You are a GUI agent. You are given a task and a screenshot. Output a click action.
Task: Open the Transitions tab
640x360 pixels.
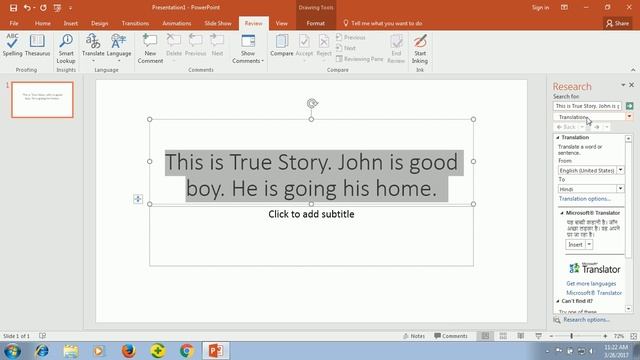[x=135, y=23]
